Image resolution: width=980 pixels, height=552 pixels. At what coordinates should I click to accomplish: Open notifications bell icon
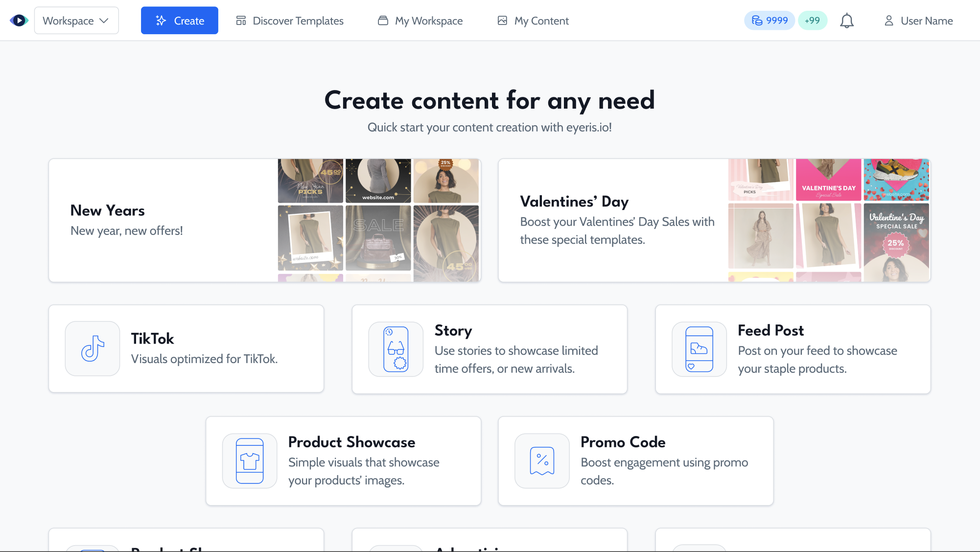(846, 21)
